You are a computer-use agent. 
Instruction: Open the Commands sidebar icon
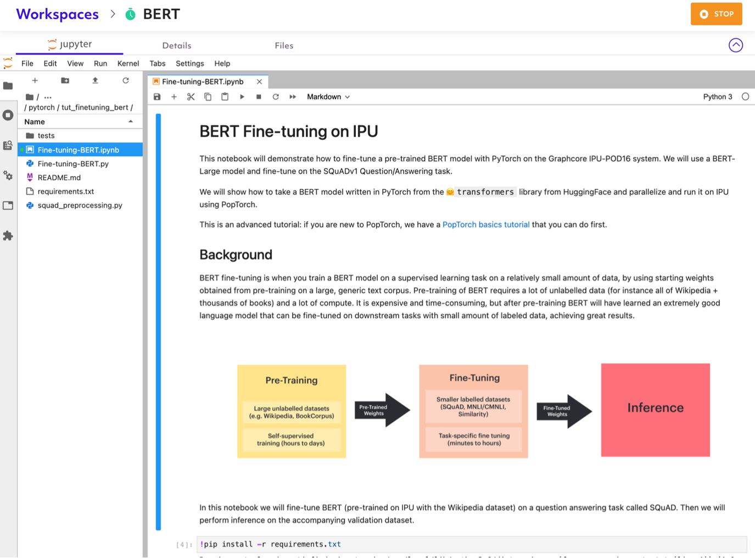point(8,145)
